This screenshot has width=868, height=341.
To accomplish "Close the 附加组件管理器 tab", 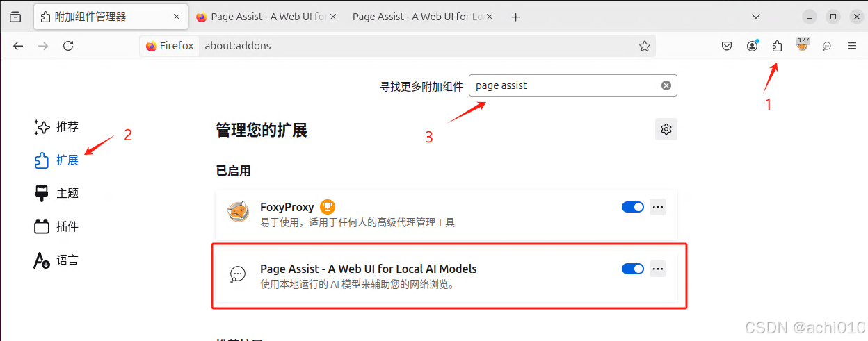I will 176,17.
